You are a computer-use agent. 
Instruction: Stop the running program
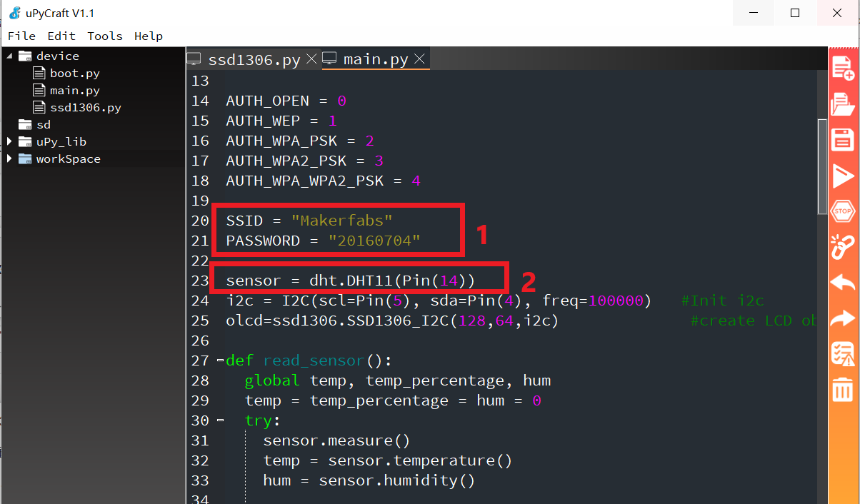(x=843, y=211)
